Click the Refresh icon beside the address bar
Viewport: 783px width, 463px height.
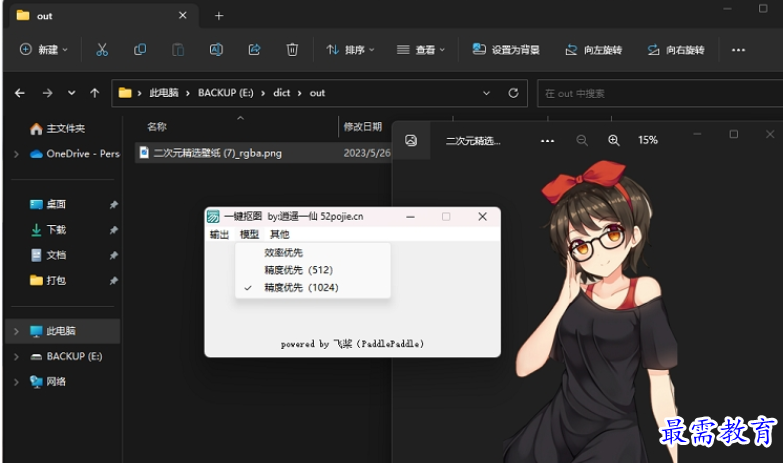tap(513, 93)
